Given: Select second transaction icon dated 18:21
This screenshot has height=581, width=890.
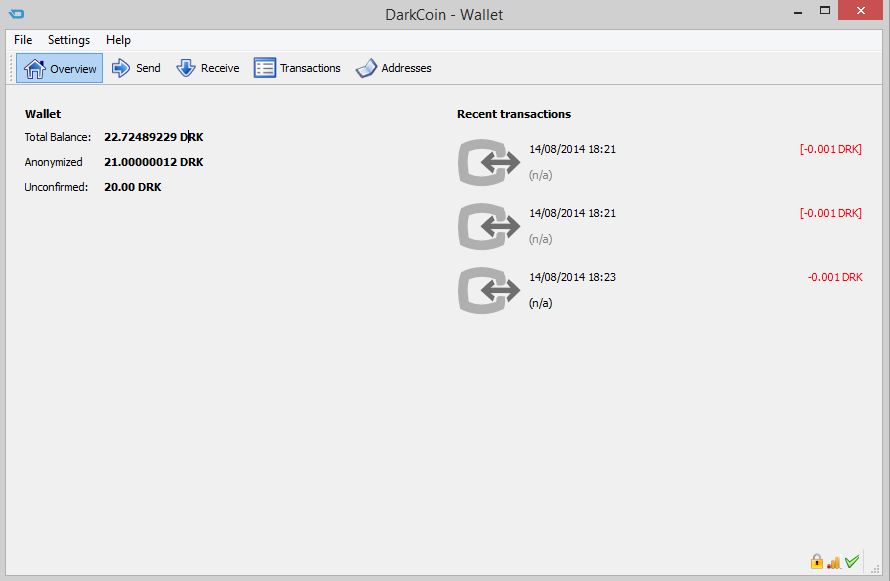Looking at the screenshot, I should tap(489, 226).
